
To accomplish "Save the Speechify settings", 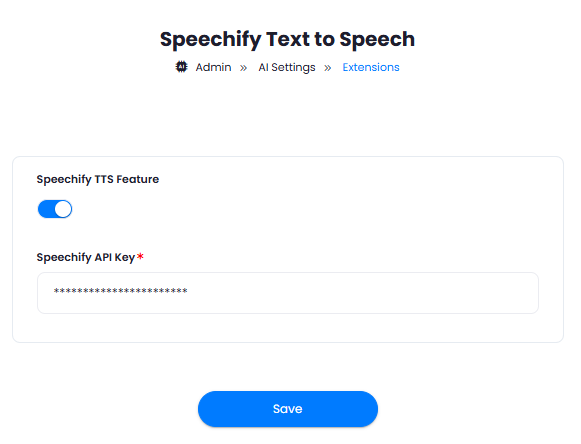I will pyautogui.click(x=288, y=409).
